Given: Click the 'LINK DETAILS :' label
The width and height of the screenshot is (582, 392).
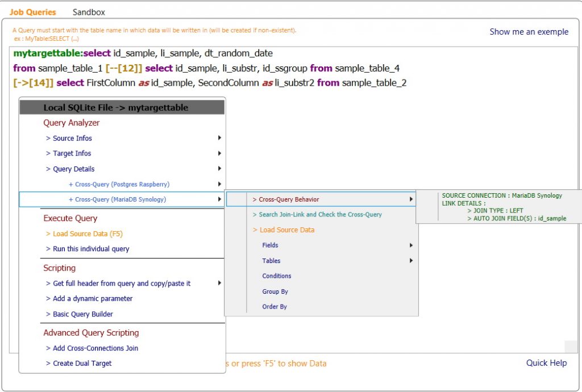Looking at the screenshot, I should pyautogui.click(x=464, y=203).
